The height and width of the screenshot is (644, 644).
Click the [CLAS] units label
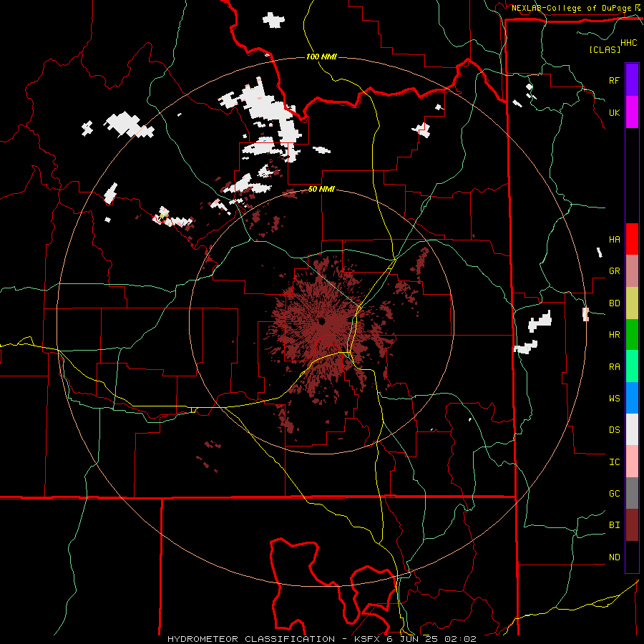(x=605, y=49)
